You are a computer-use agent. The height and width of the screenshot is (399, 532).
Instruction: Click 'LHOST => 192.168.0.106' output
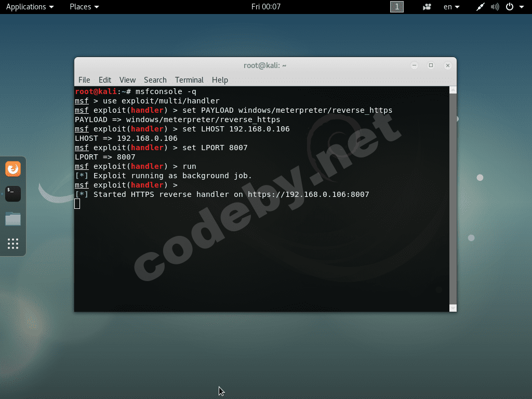click(x=126, y=138)
